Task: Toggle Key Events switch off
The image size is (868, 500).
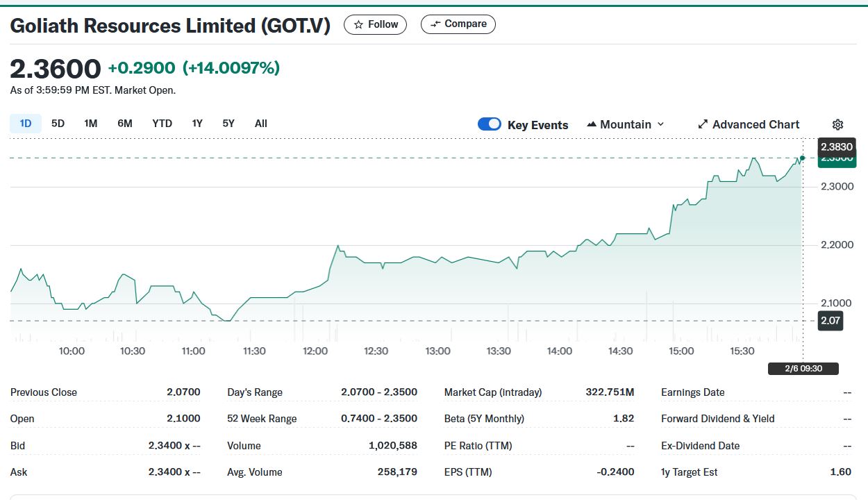Action: (x=490, y=124)
